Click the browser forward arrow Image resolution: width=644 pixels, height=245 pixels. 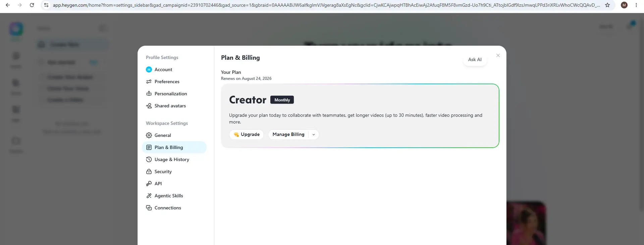coord(20,5)
